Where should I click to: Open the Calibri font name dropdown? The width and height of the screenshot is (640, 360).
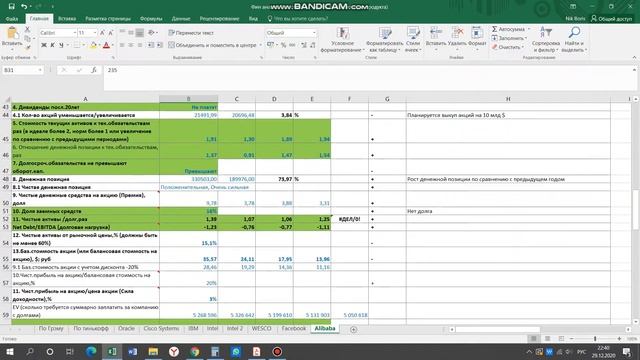(75, 33)
